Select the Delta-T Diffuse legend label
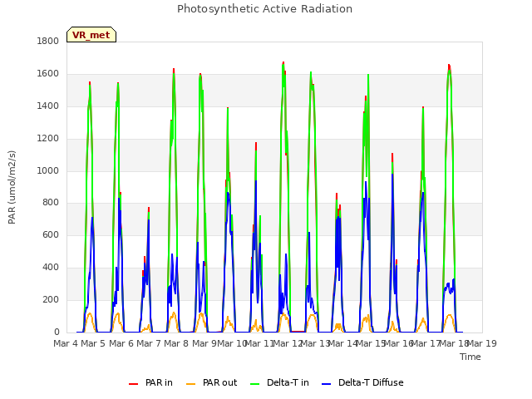The image size is (532, 399). click(371, 382)
